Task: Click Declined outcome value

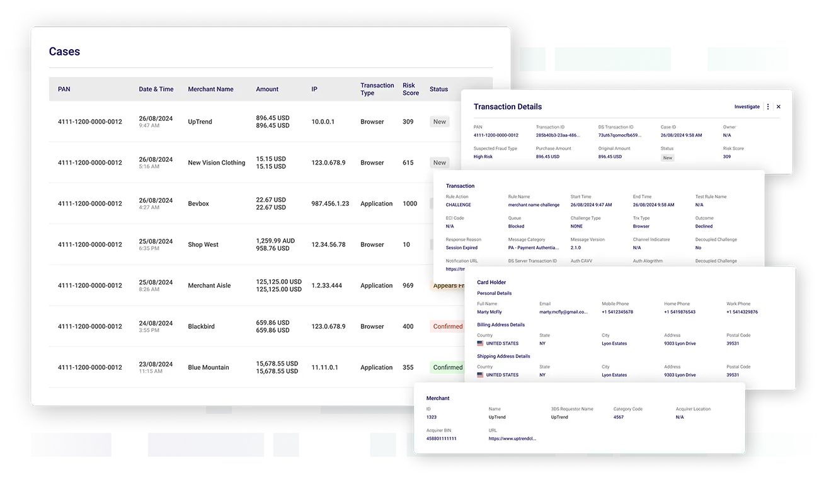Action: coord(704,226)
